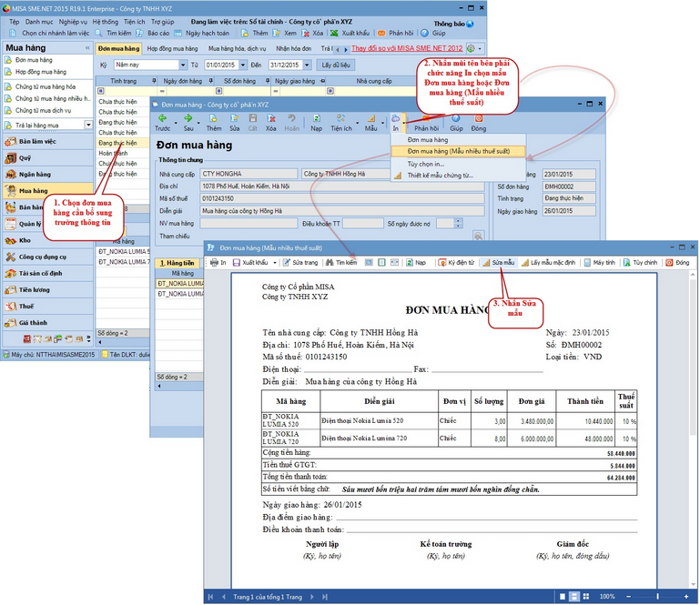
Task: Switch to Hợp đồng mua hàng tab
Action: [x=172, y=48]
